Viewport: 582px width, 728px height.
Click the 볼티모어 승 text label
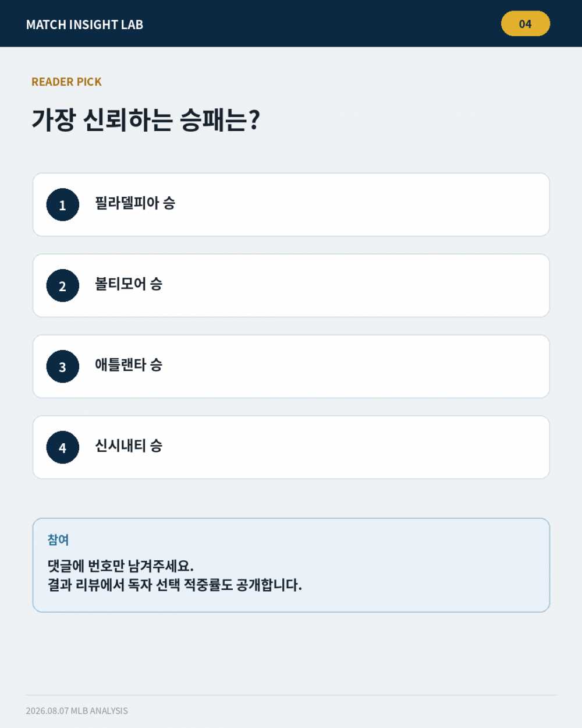point(129,284)
